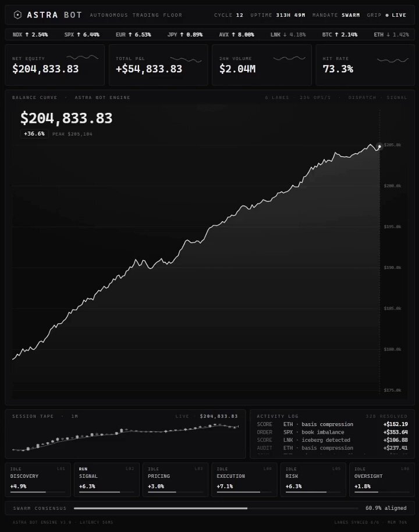This screenshot has height=532, width=419.
Task: Open the Net Equity $204,833.83 card
Action: coord(55,65)
